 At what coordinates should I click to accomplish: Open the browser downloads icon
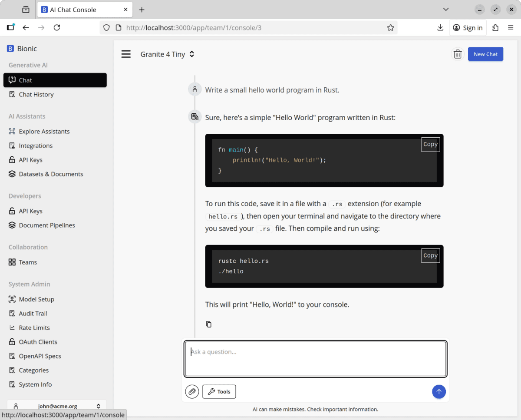click(440, 28)
